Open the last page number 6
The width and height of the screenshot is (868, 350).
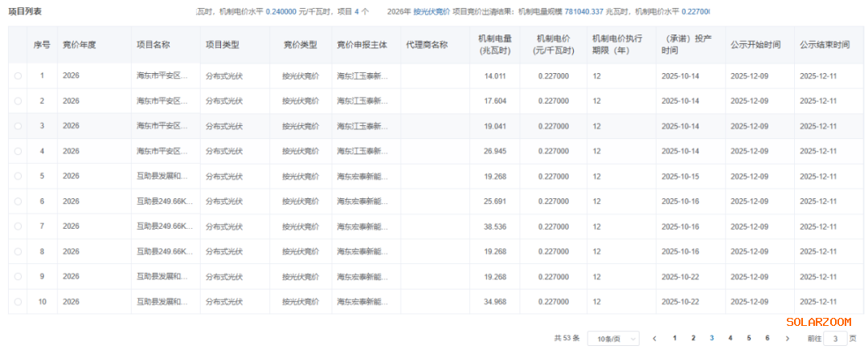tap(767, 338)
